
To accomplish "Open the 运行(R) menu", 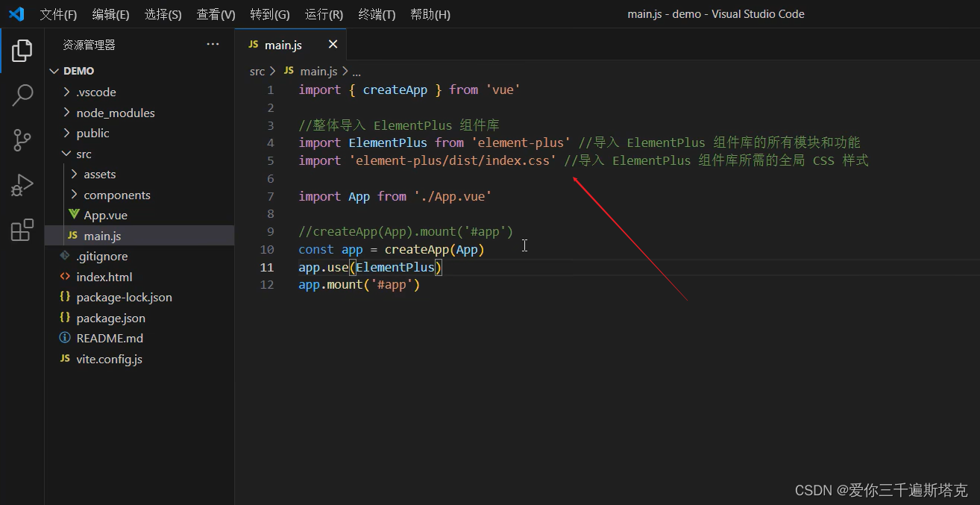I will coord(324,14).
